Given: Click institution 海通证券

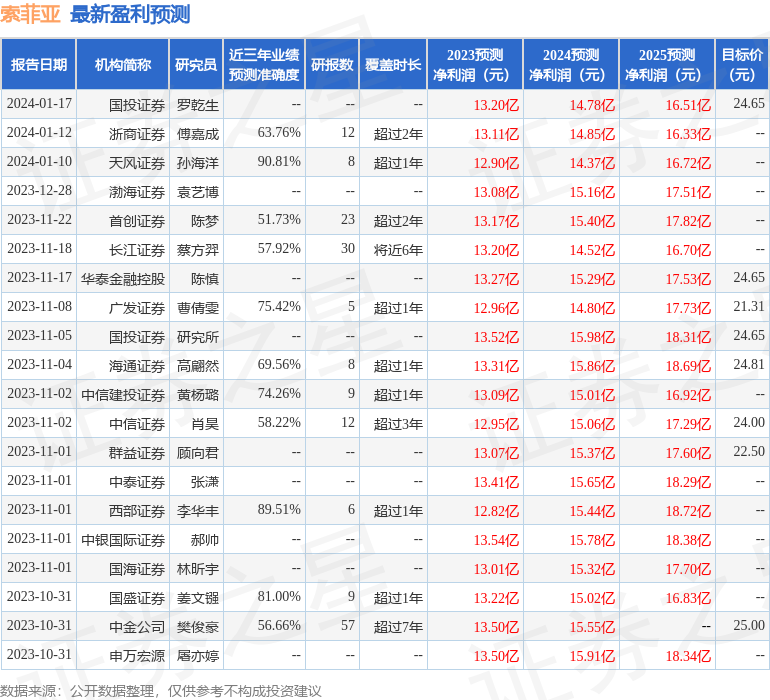Looking at the screenshot, I should (137, 366).
